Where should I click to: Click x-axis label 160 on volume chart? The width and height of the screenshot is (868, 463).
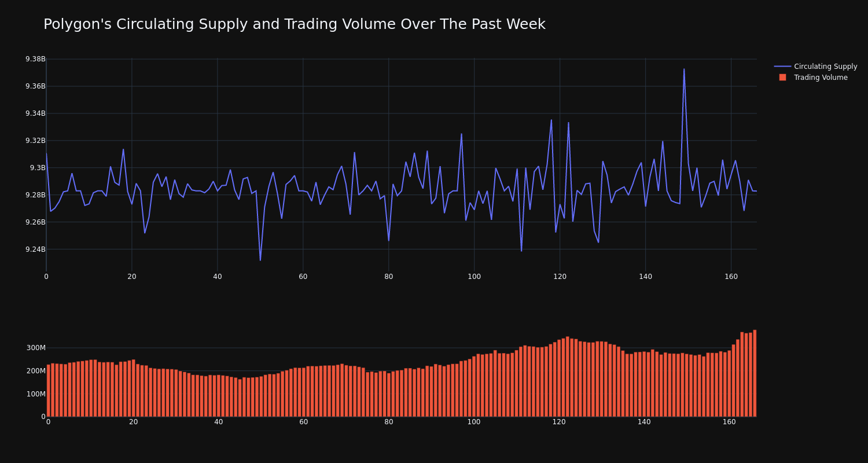coord(729,422)
